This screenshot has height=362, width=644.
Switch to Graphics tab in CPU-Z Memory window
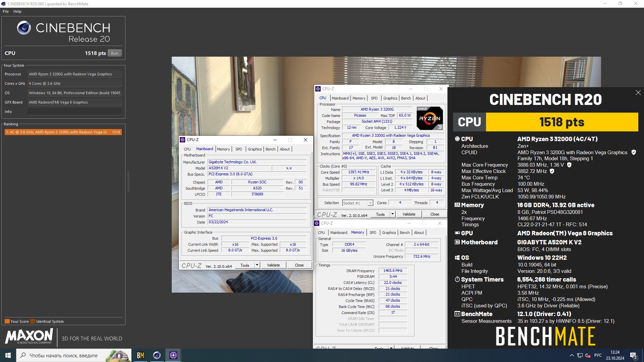click(389, 233)
